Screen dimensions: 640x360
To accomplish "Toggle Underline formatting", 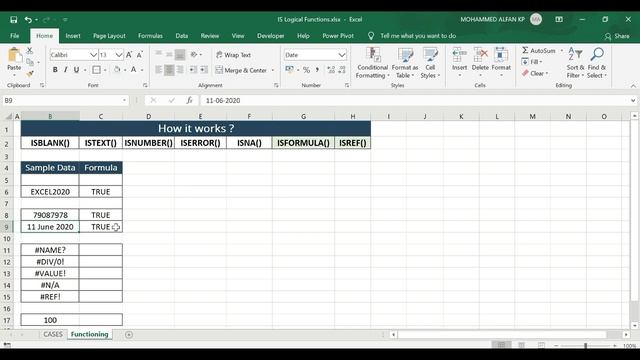I will pyautogui.click(x=76, y=70).
